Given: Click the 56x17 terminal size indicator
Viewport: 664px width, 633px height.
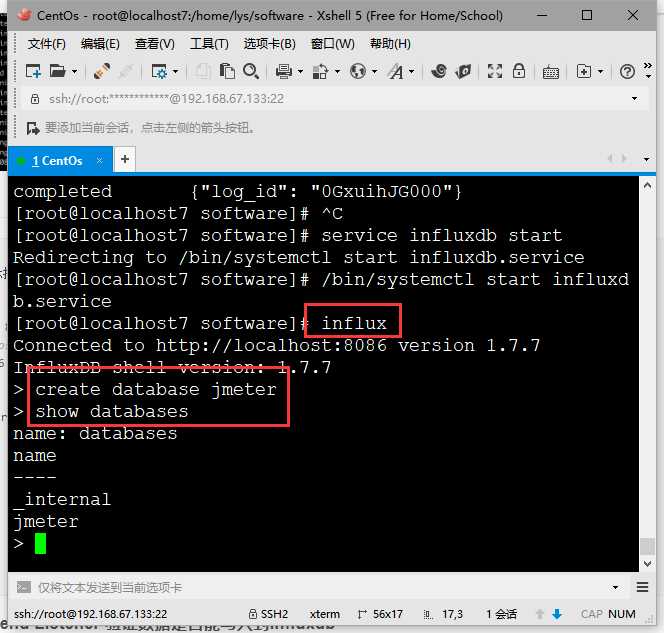Looking at the screenshot, I should (380, 614).
